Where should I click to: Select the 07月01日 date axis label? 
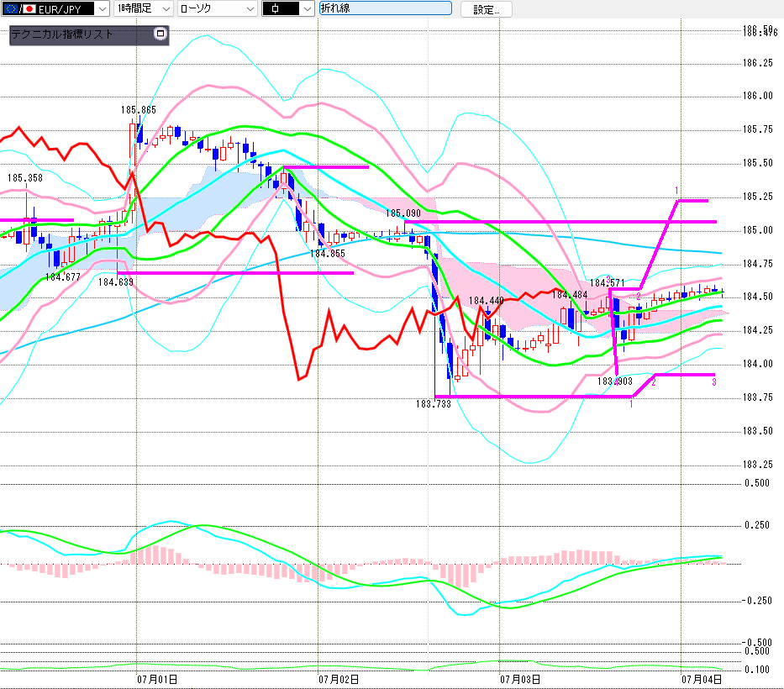click(157, 679)
